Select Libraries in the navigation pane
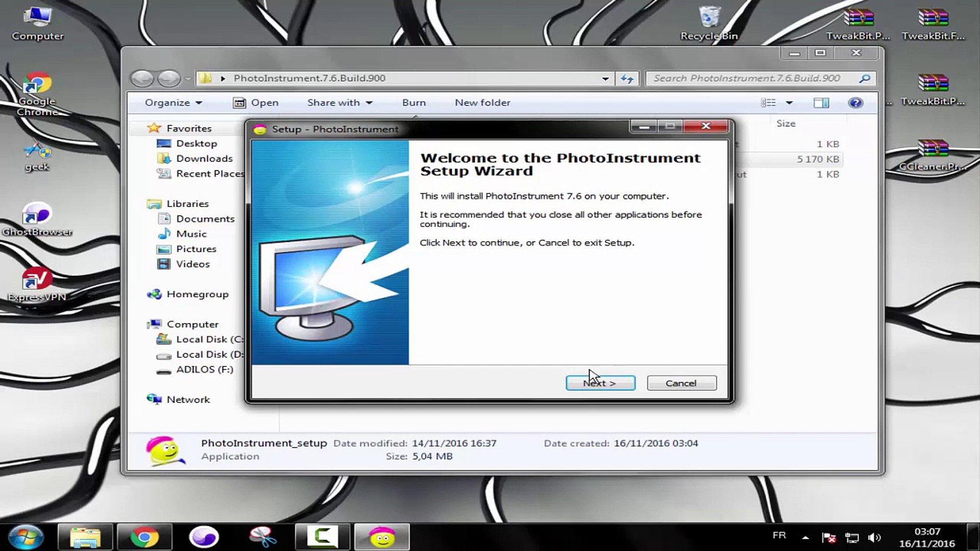The width and height of the screenshot is (980, 551). pyautogui.click(x=187, y=204)
